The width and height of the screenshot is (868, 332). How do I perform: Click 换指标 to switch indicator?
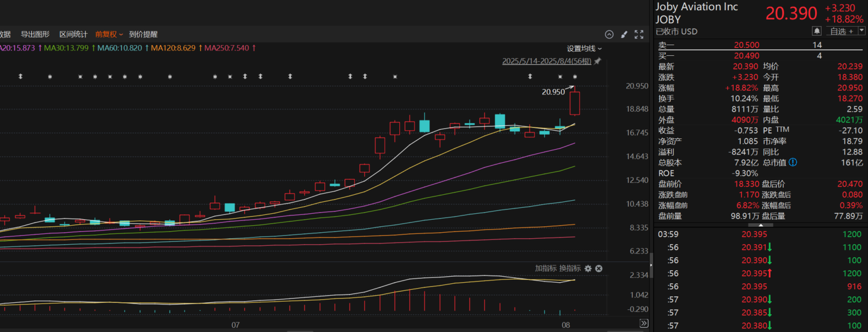coord(569,268)
